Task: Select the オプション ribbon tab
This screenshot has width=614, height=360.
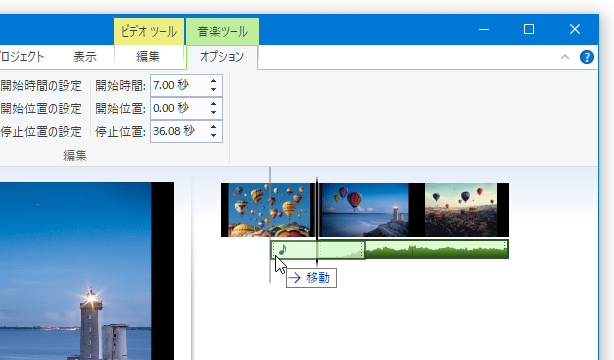Action: [x=222, y=57]
